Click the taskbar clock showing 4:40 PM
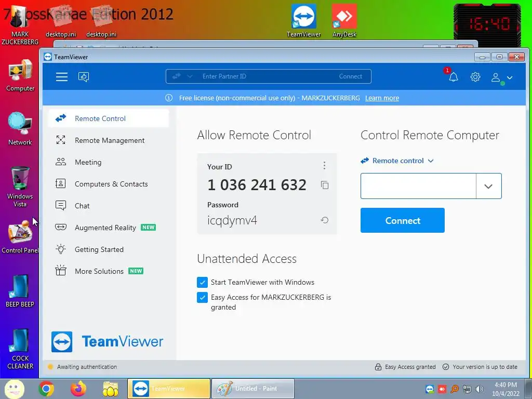Viewport: 532px width, 399px height. (506, 389)
